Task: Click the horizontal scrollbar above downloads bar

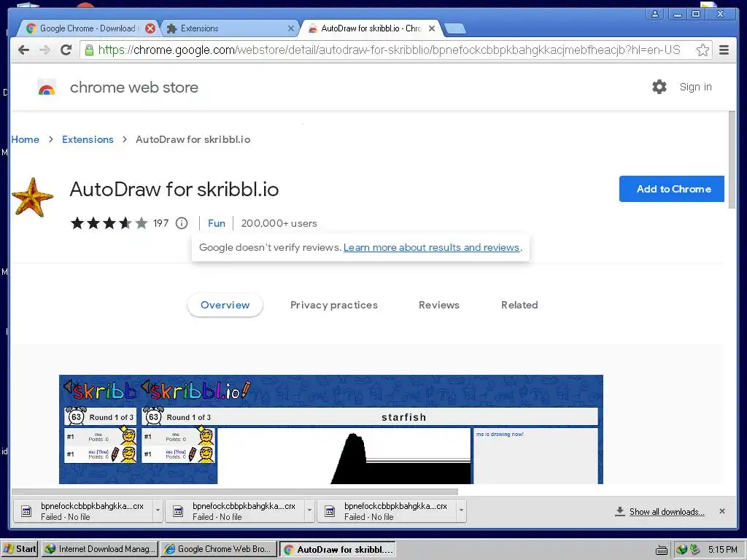Action: tap(234, 491)
